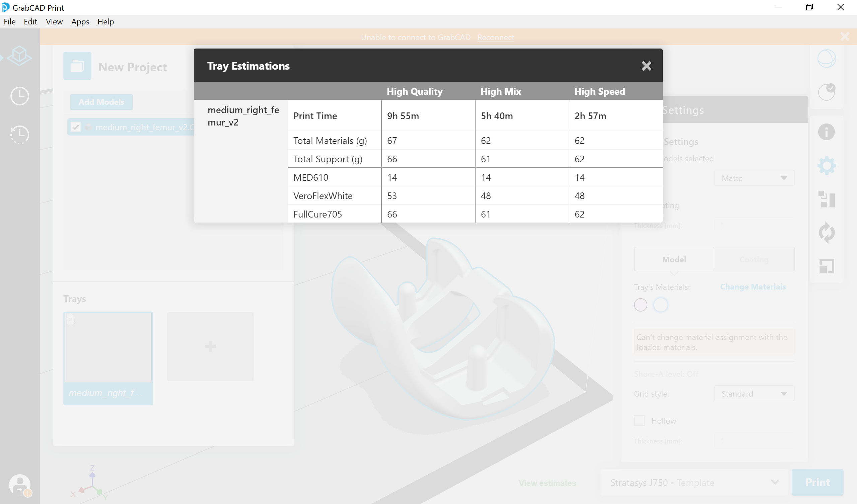Click the Reconnect link
Image resolution: width=857 pixels, height=504 pixels.
496,37
